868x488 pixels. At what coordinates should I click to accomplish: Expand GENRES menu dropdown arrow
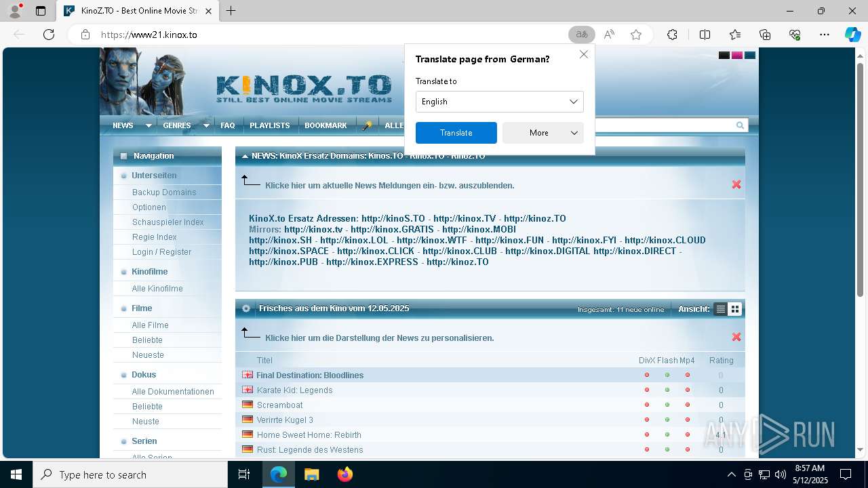206,125
